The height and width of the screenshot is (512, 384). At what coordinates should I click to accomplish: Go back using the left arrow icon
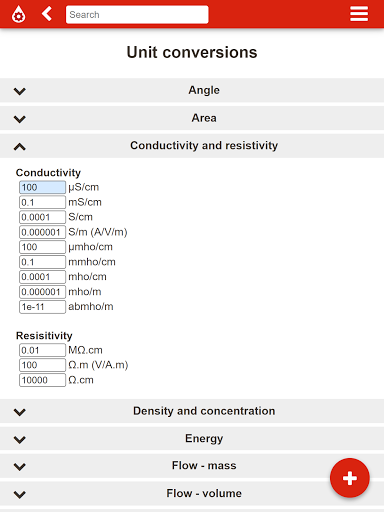(47, 14)
